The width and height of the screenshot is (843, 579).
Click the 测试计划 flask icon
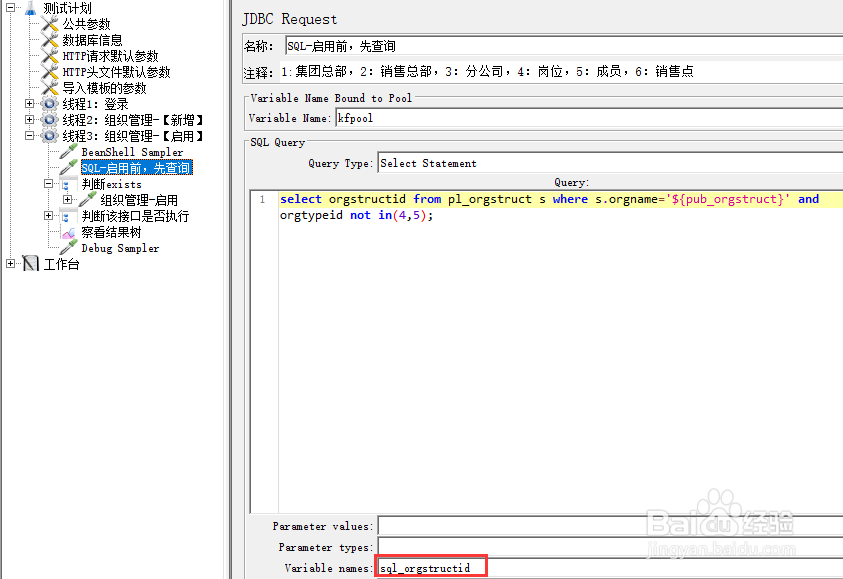click(30, 8)
